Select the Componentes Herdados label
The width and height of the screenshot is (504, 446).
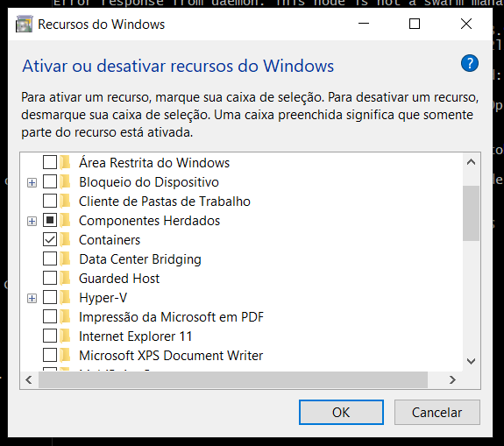(150, 221)
